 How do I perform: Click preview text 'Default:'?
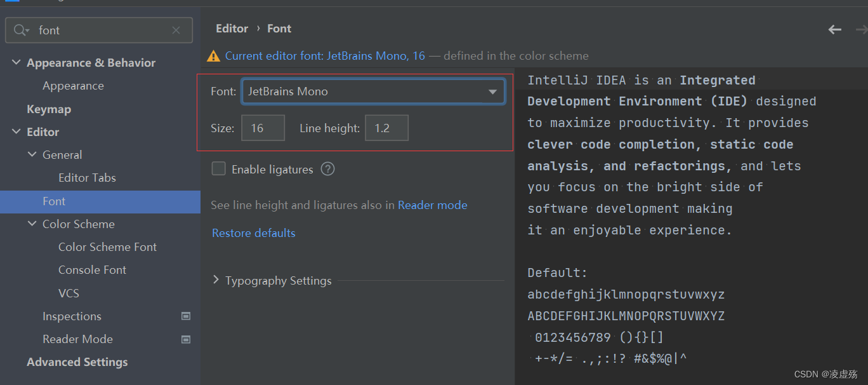[x=558, y=273]
